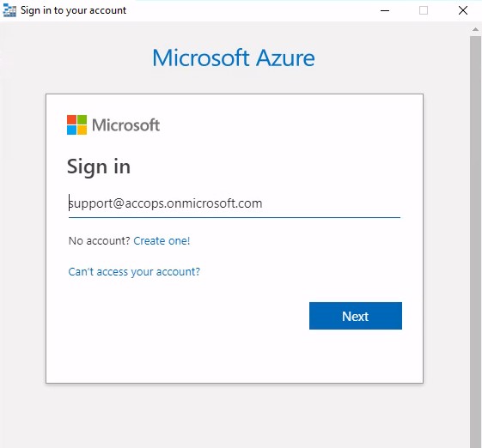
Task: Open Can't access your account? link
Action: click(x=134, y=272)
